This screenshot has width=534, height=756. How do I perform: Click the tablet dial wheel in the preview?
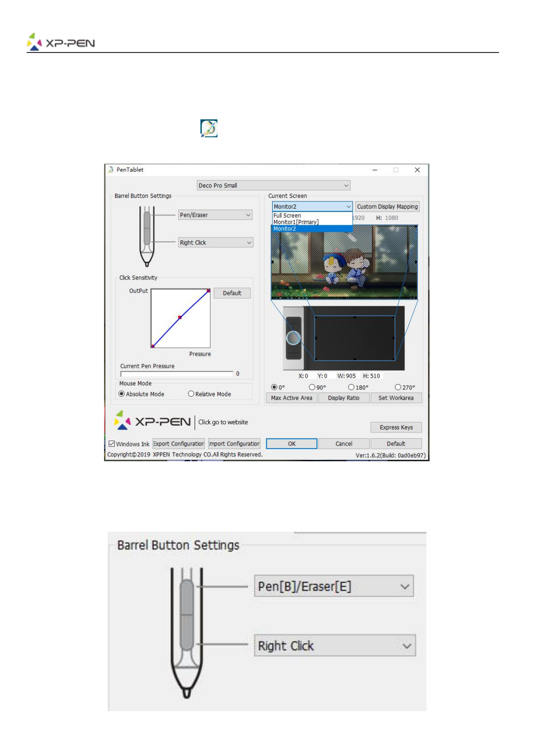pos(293,338)
